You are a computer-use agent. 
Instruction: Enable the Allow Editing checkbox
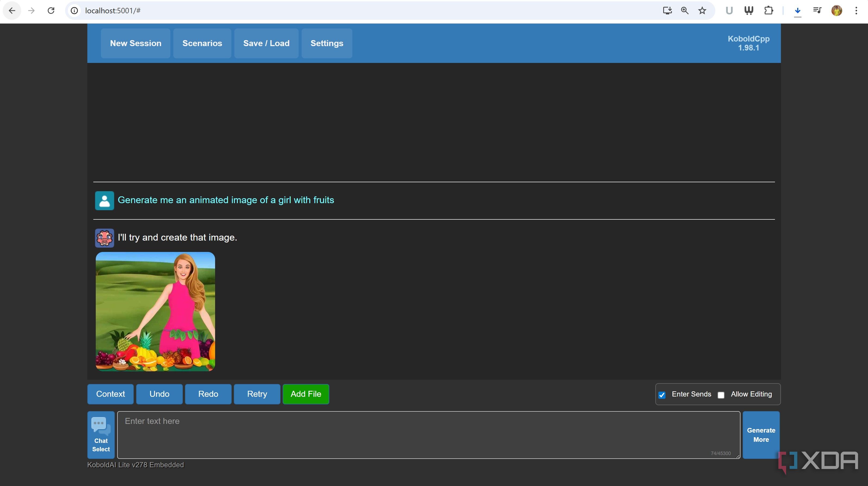click(x=721, y=395)
